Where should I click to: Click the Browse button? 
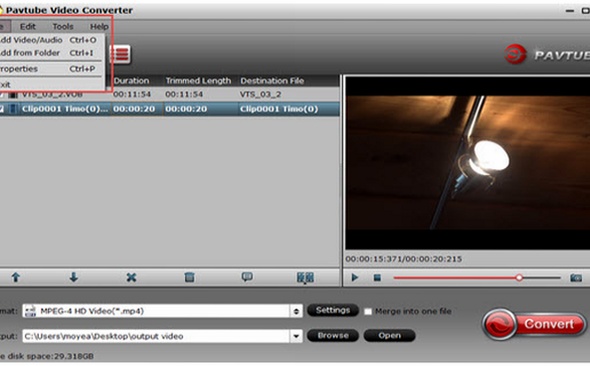coord(333,336)
